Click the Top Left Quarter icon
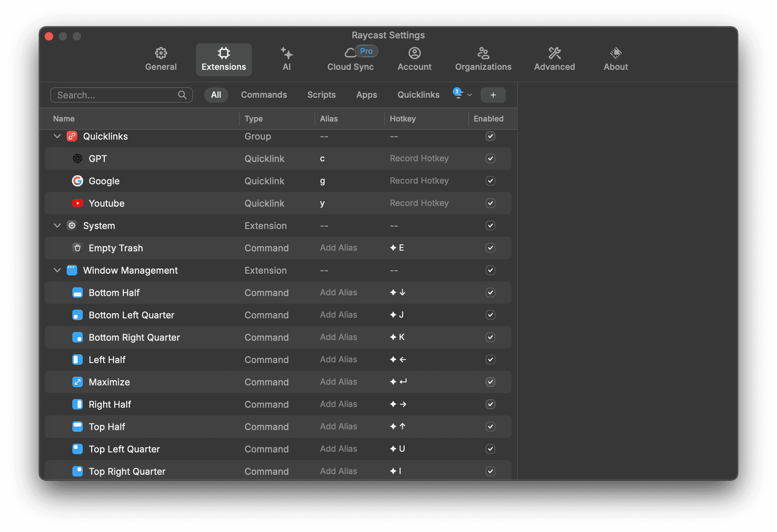This screenshot has height=532, width=777. pos(78,449)
